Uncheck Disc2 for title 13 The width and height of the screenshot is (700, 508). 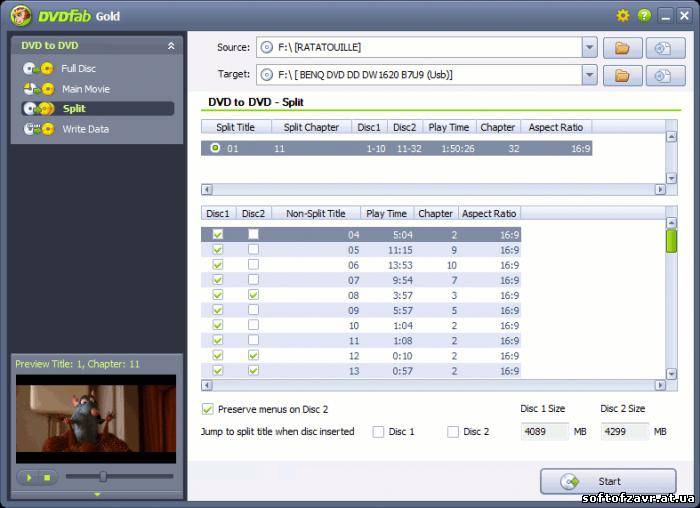coord(253,370)
